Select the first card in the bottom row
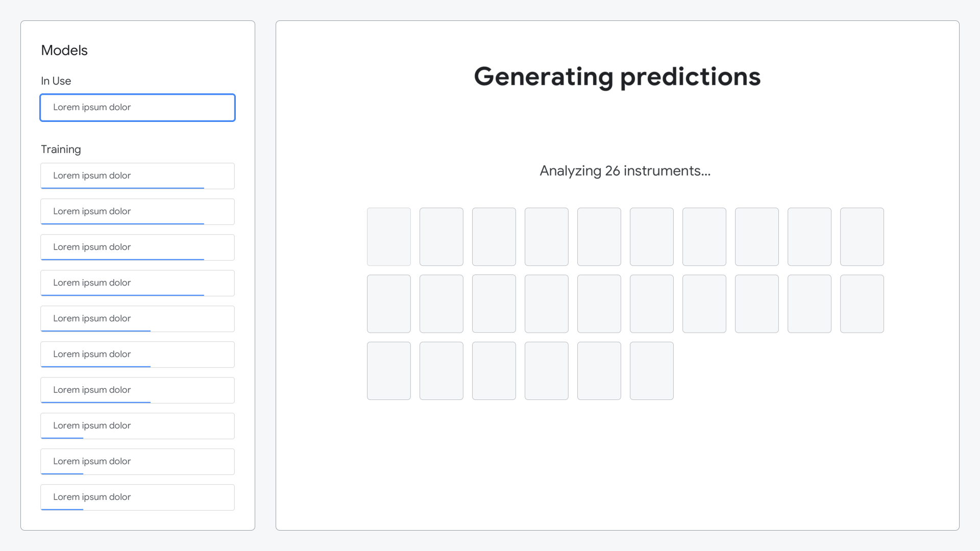 (389, 371)
